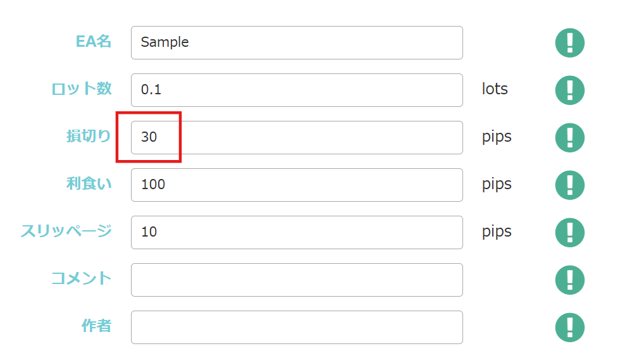Click the exclamation icon for ロット数

point(569,90)
